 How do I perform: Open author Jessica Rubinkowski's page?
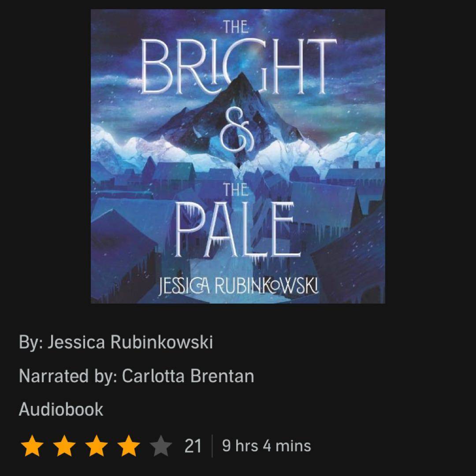pyautogui.click(x=130, y=342)
